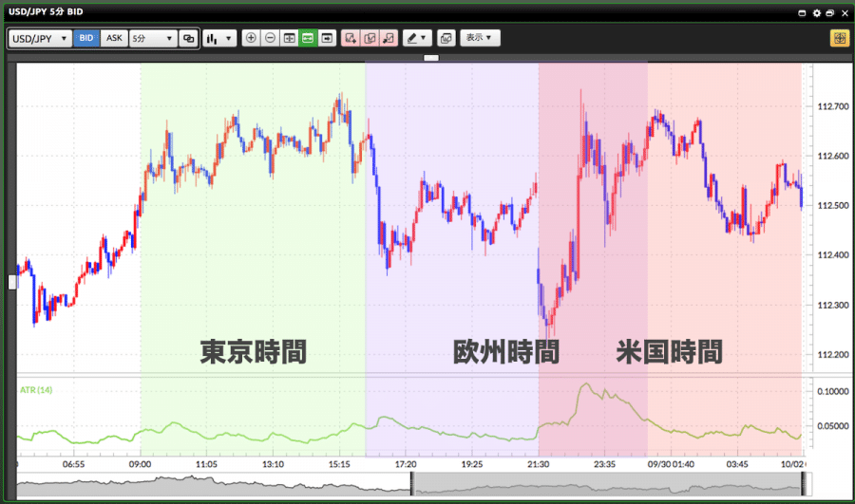Image resolution: width=855 pixels, height=504 pixels.
Task: Open the 5分 timeframe dropdown
Action: tap(153, 38)
